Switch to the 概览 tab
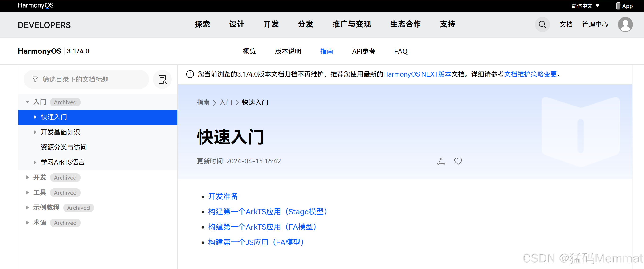Screen dimensions: 644x269 249,51
